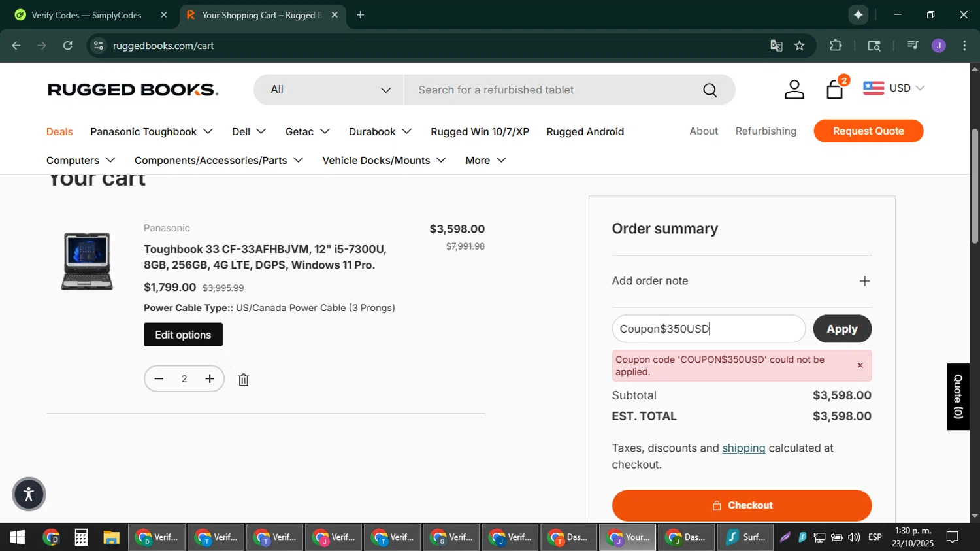Open the notification center icon
Viewport: 980px width, 551px height.
[x=953, y=537]
